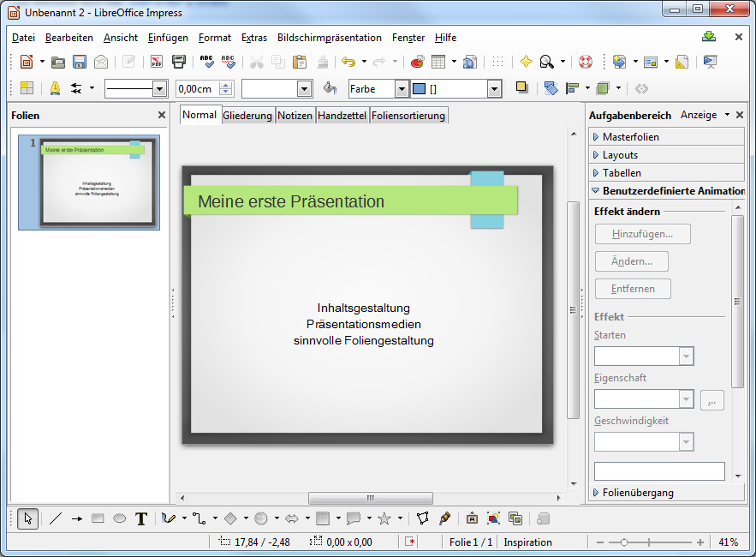This screenshot has width=756, height=557.
Task: Open the Bildschirmpräsentation menu
Action: (x=329, y=38)
